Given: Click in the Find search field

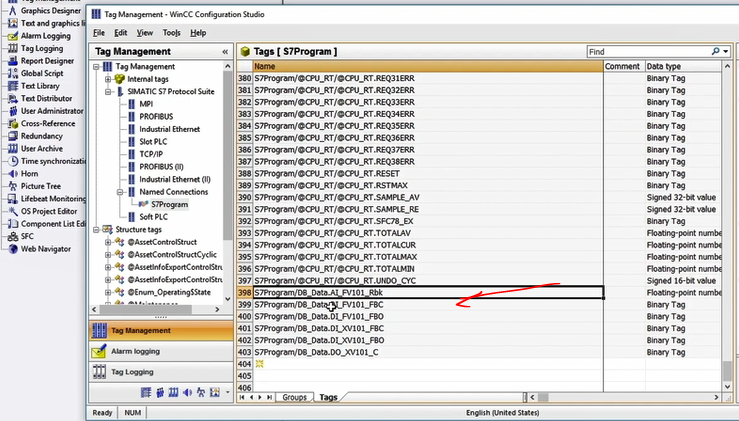Looking at the screenshot, I should 648,51.
